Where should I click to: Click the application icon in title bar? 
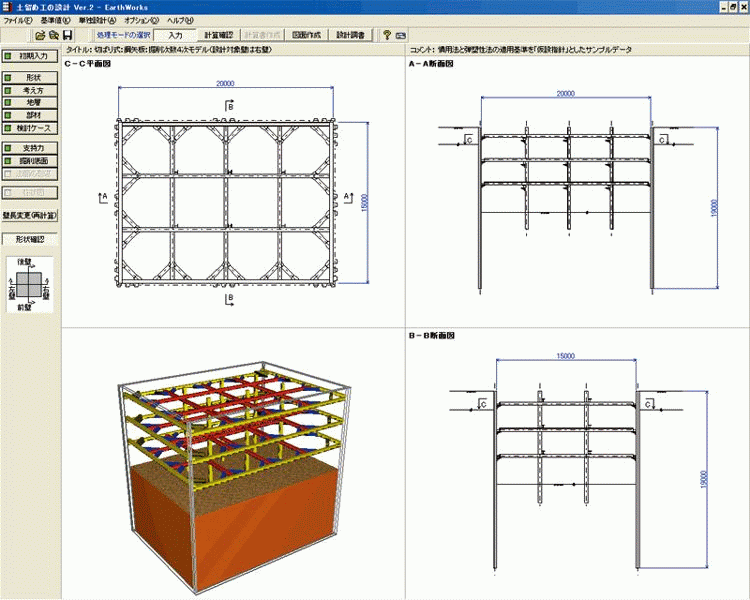point(8,6)
